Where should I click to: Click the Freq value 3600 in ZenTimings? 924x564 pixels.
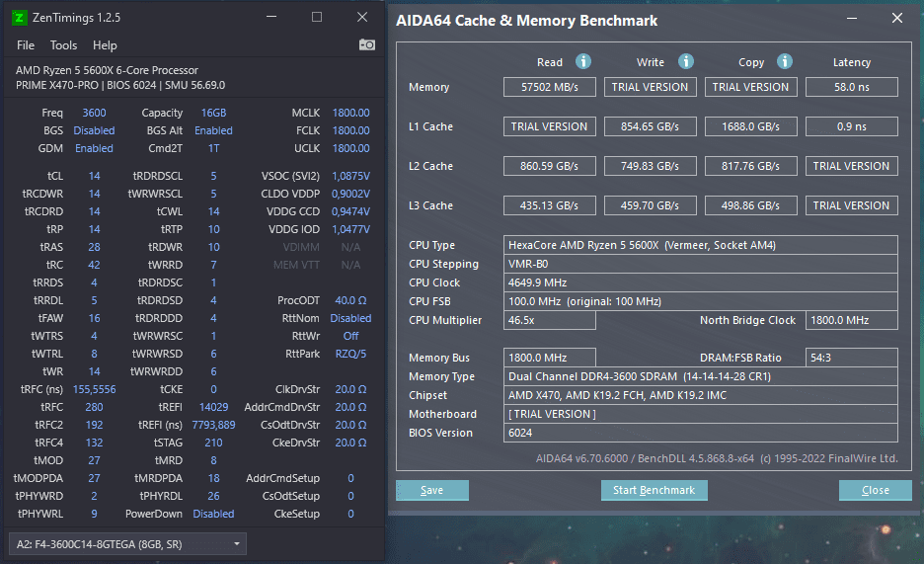(x=95, y=113)
